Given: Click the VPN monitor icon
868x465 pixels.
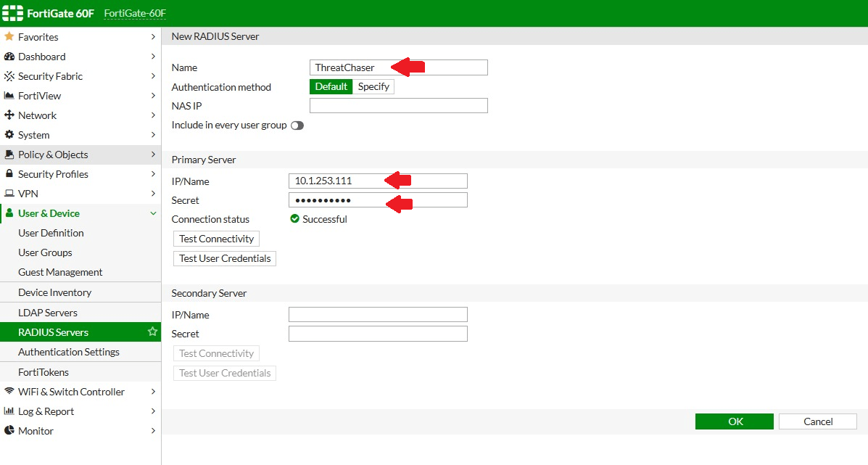Looking at the screenshot, I should pyautogui.click(x=9, y=194).
